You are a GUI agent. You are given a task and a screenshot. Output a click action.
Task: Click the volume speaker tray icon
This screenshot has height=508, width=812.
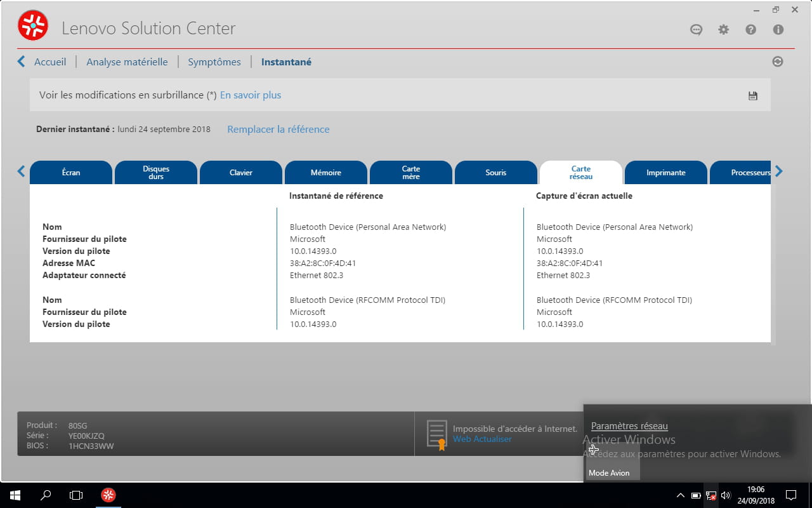tap(726, 495)
